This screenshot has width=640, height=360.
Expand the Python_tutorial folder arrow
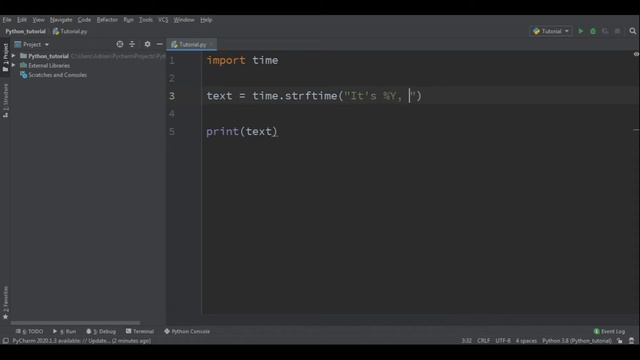point(13,56)
